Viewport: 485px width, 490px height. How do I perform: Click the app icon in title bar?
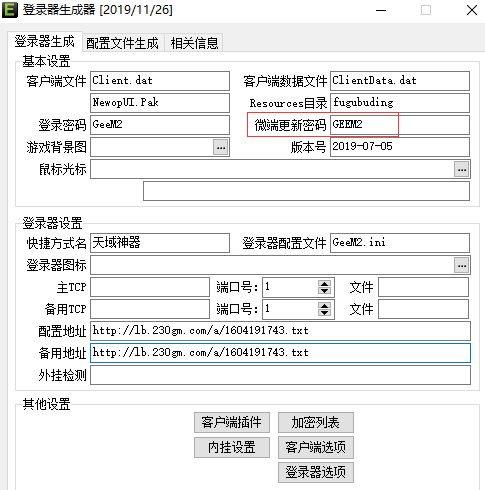(x=9, y=10)
